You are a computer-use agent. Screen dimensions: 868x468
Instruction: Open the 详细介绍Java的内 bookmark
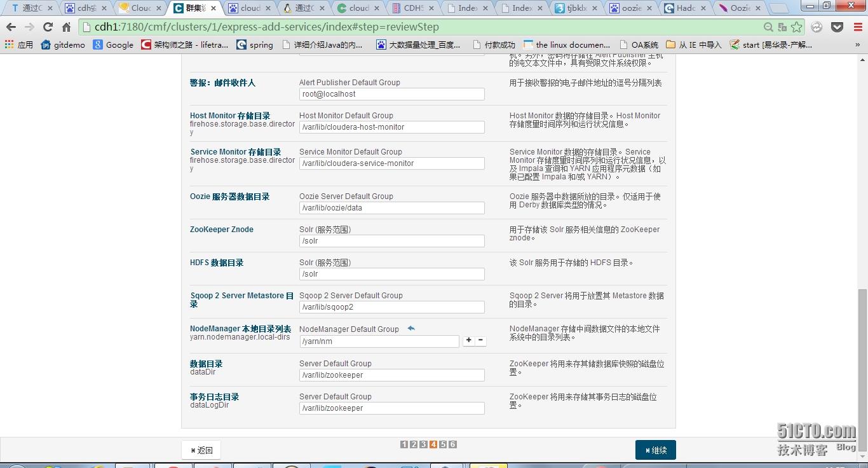[x=322, y=45]
